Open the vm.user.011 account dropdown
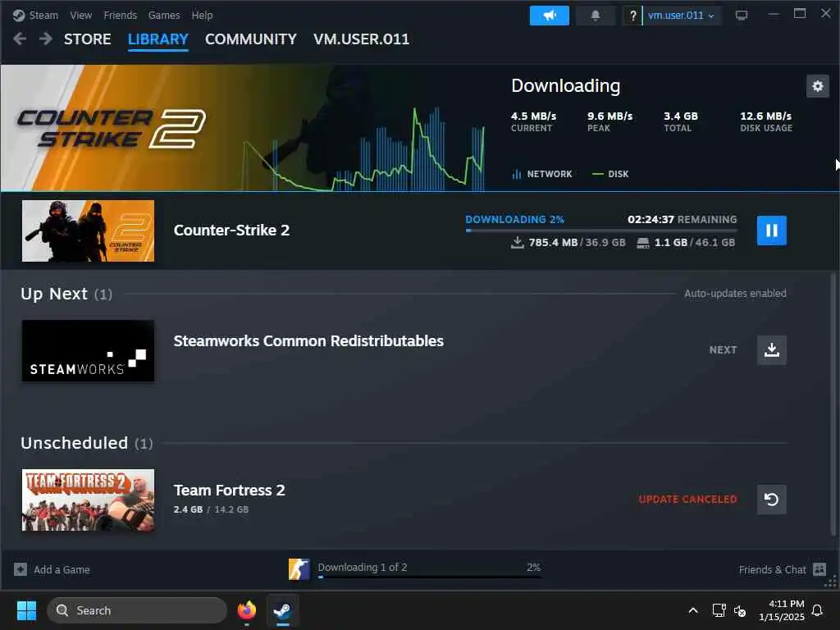 pos(681,16)
